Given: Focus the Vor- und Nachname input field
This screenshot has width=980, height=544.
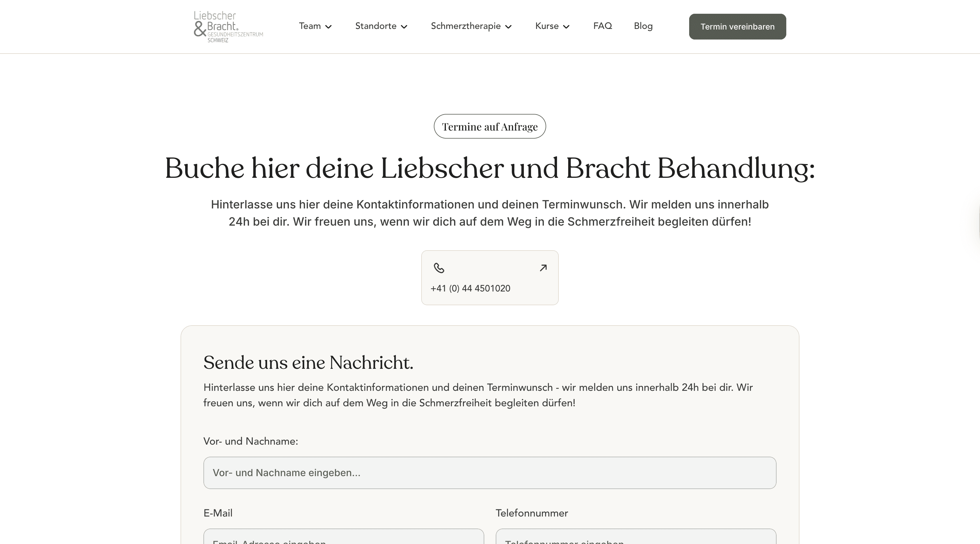Looking at the screenshot, I should (490, 472).
